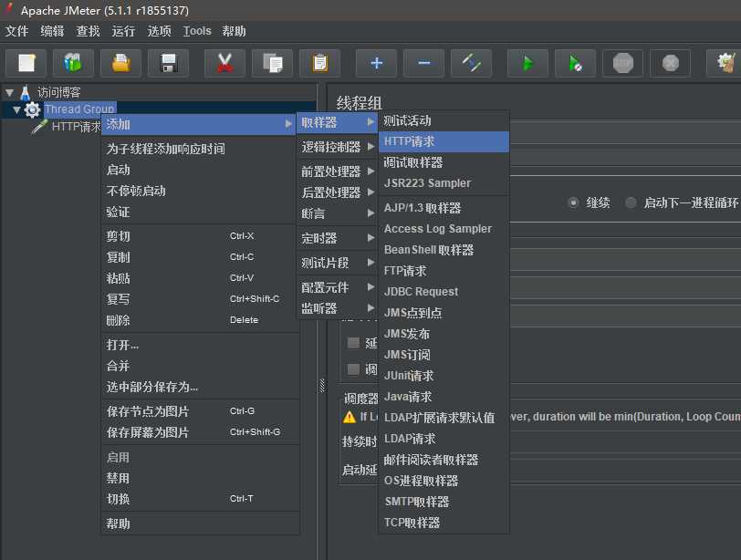Stop the test with the stop icon
The width and height of the screenshot is (741, 560).
pos(623,63)
